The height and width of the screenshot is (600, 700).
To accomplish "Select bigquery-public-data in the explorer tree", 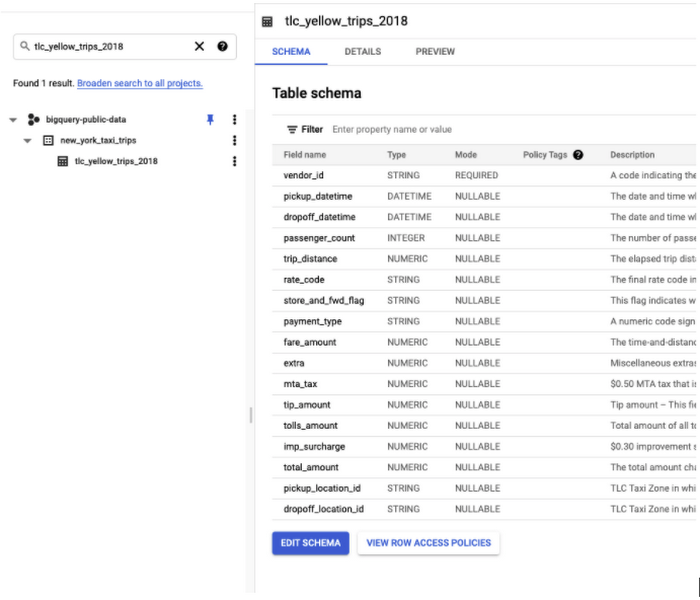I will 86,119.
